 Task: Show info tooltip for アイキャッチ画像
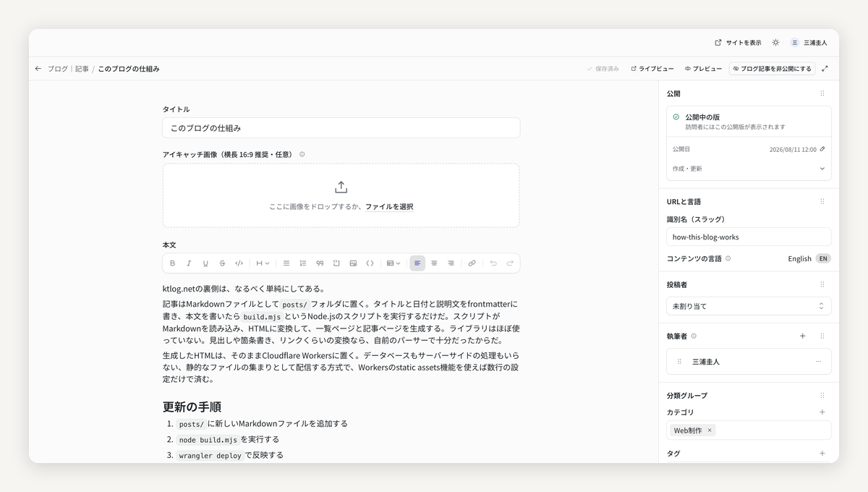(302, 154)
